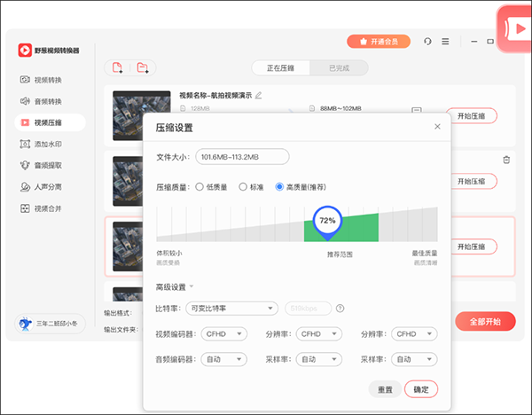Switch to the 正在压缩 tab

[x=280, y=68]
